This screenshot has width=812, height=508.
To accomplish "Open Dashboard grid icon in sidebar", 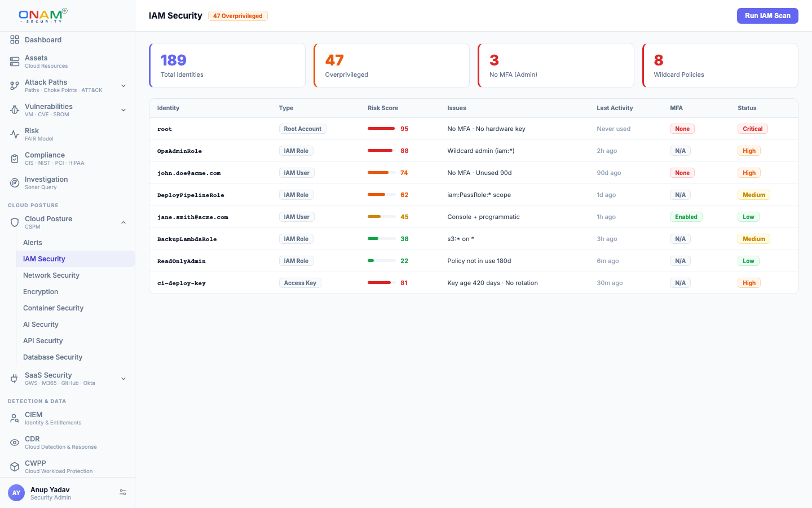I will (15, 40).
